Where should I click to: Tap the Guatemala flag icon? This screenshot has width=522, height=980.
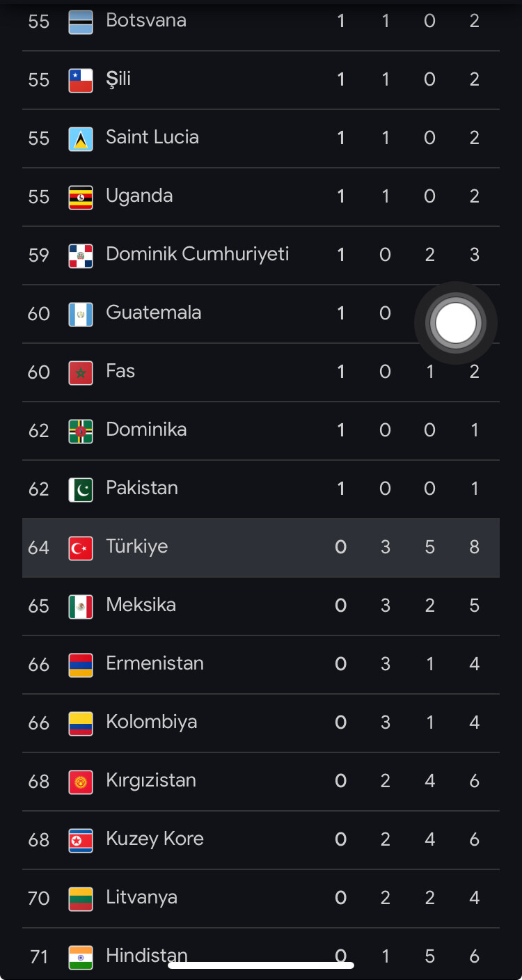click(81, 314)
